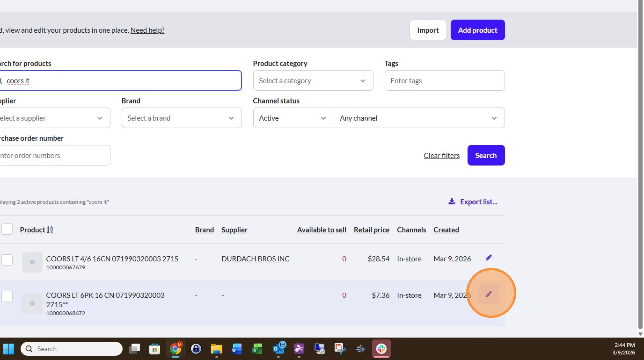The image size is (644, 360).
Task: Sort the table by Product column
Action: click(x=37, y=230)
